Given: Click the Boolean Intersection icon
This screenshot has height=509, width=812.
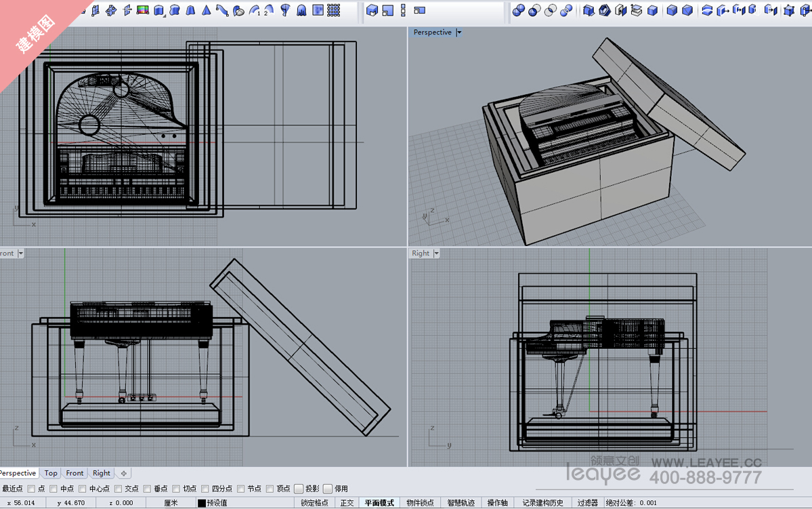Looking at the screenshot, I should click(x=551, y=10).
